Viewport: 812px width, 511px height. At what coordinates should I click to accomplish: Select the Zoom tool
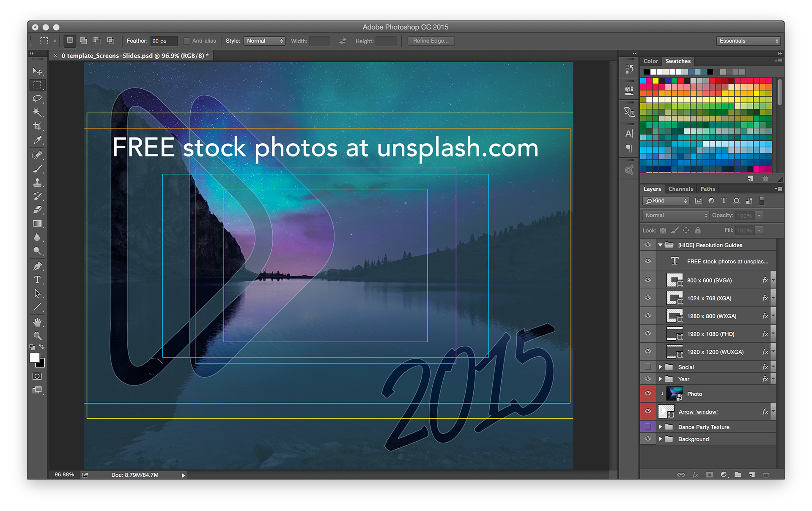[x=37, y=336]
